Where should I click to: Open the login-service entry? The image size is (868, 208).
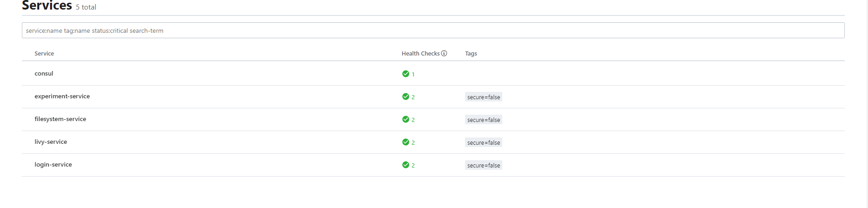click(x=53, y=164)
